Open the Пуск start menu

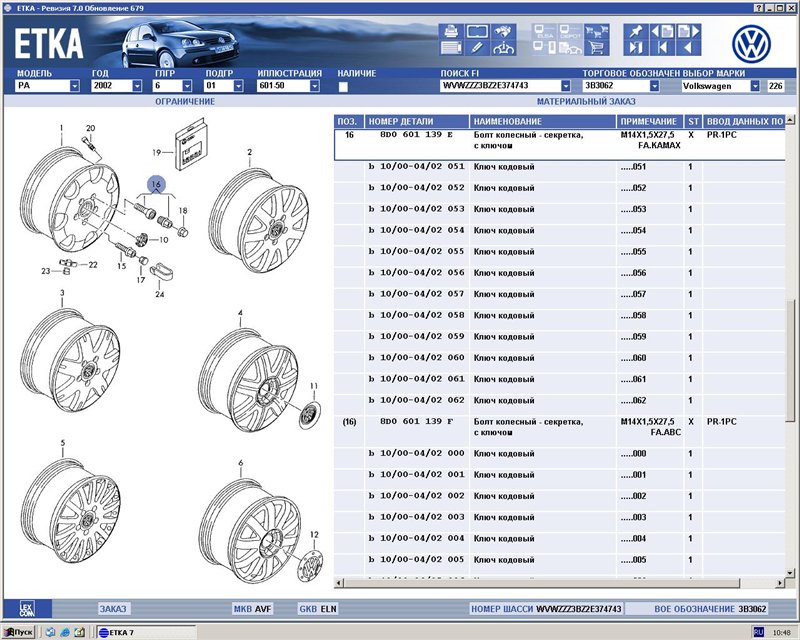click(19, 632)
